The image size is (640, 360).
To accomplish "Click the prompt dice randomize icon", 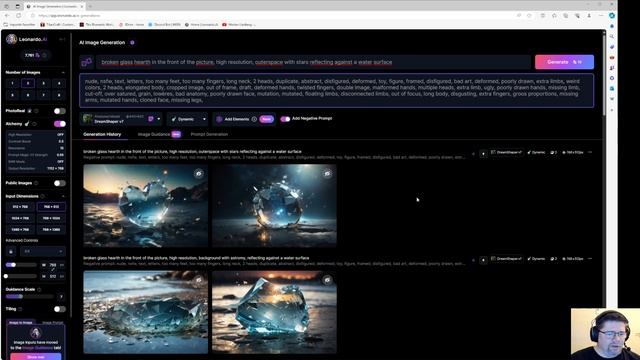I will click(87, 62).
